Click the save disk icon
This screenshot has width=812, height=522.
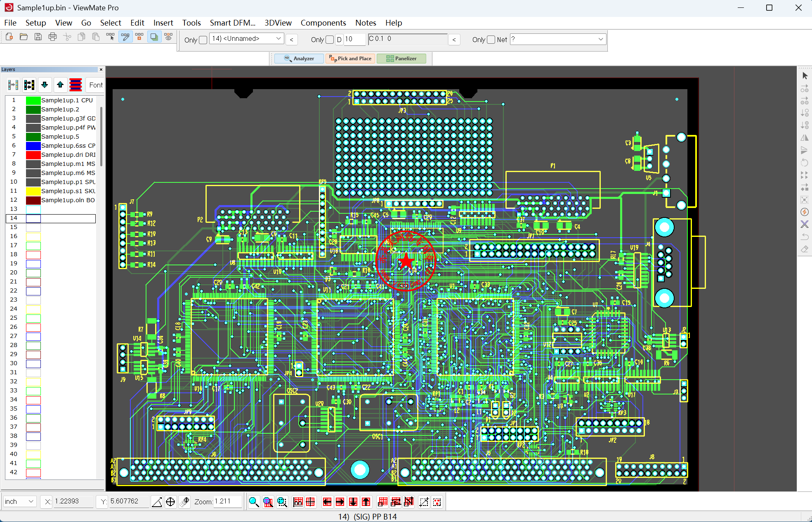pos(38,37)
